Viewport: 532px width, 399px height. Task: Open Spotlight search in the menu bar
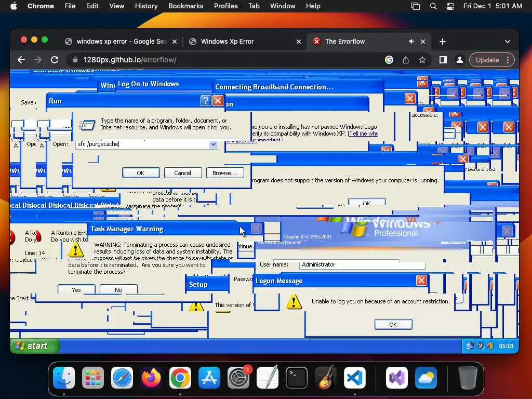pos(433,6)
